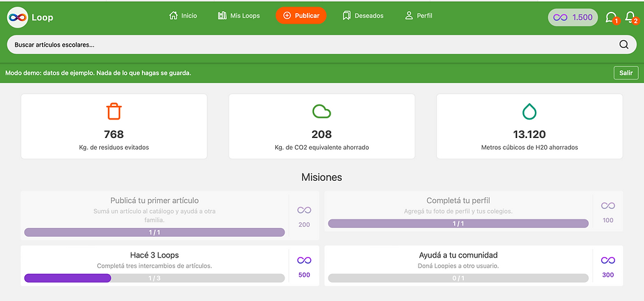Open the Perfil page
The height and width of the screenshot is (301, 644).
click(x=419, y=16)
